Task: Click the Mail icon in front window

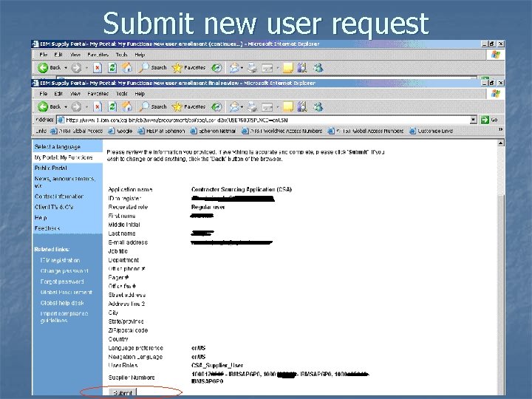Action: click(x=234, y=107)
